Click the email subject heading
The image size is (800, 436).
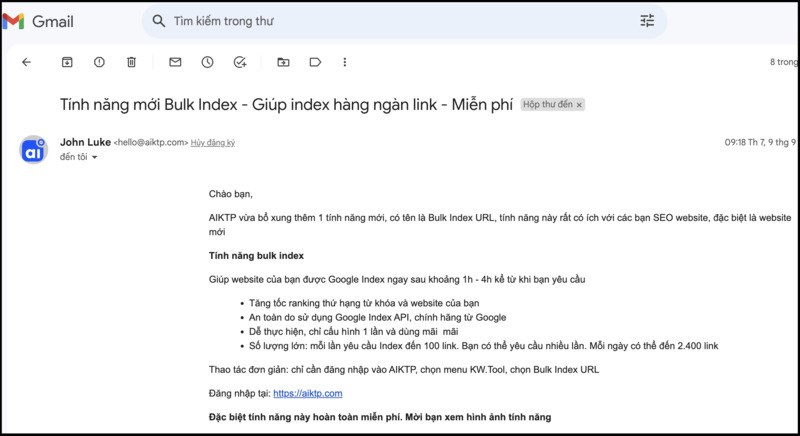tap(286, 105)
